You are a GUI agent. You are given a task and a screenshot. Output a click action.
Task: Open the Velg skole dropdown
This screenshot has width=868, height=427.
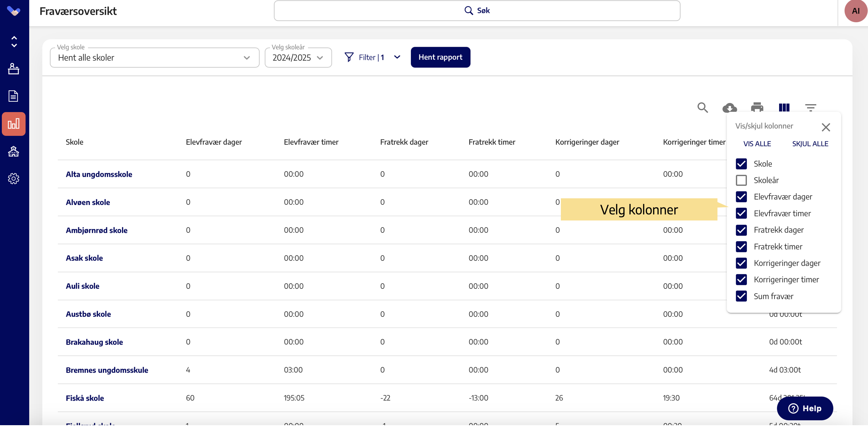pos(154,58)
